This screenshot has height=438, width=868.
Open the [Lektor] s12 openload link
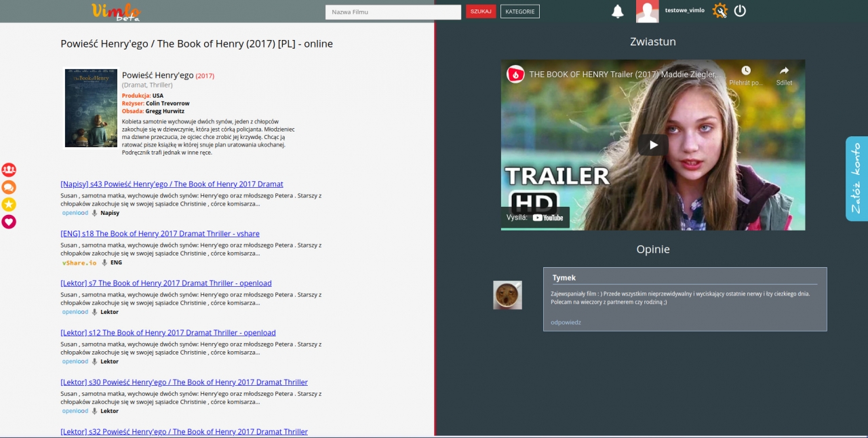click(x=168, y=333)
